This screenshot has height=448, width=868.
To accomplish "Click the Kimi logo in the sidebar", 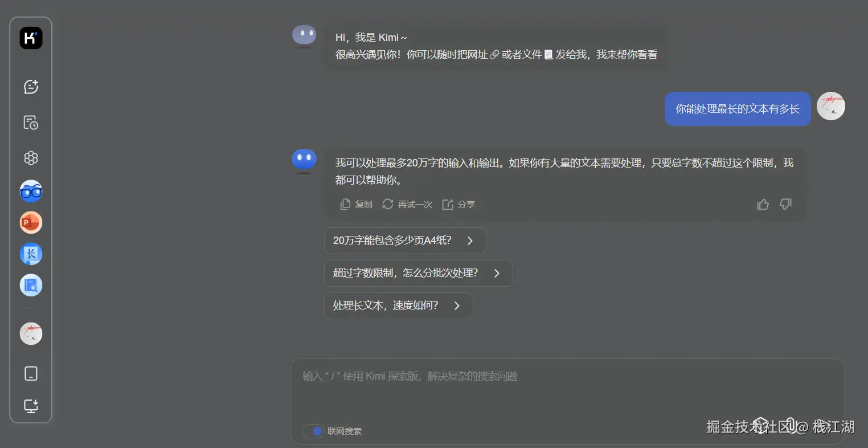I will coord(31,38).
